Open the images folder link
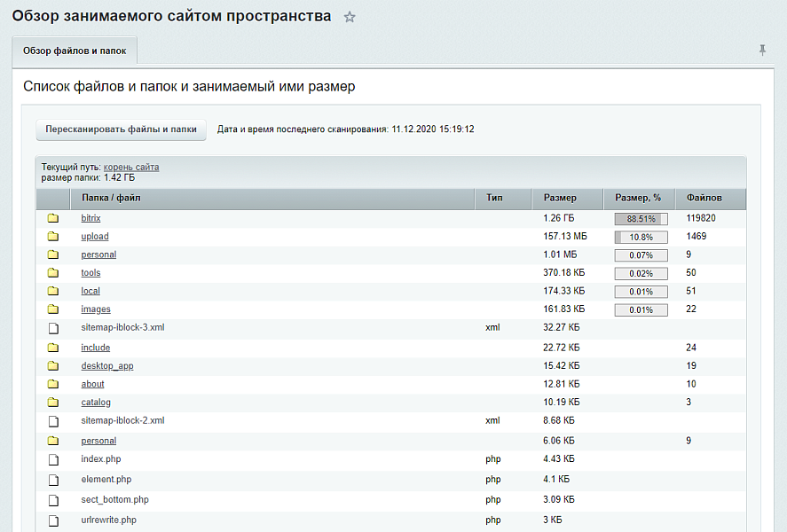The image size is (787, 532). point(96,309)
